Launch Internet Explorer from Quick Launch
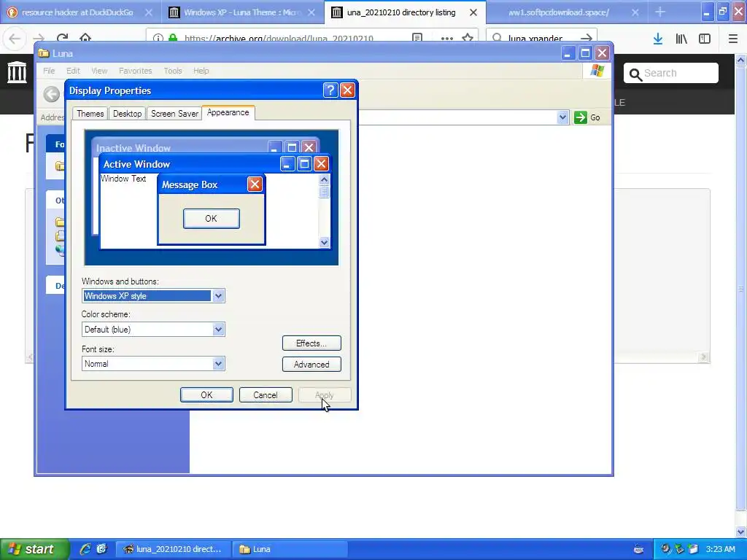 85,549
